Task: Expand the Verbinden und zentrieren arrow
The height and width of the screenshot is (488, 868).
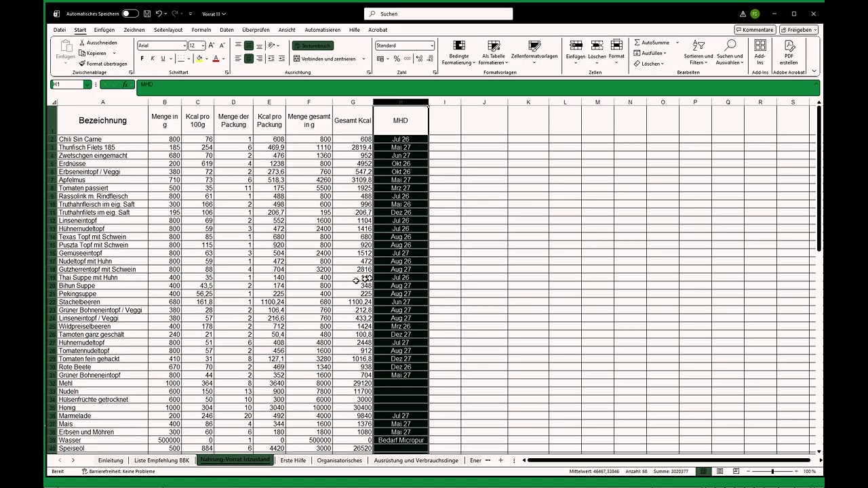Action: pos(363,59)
